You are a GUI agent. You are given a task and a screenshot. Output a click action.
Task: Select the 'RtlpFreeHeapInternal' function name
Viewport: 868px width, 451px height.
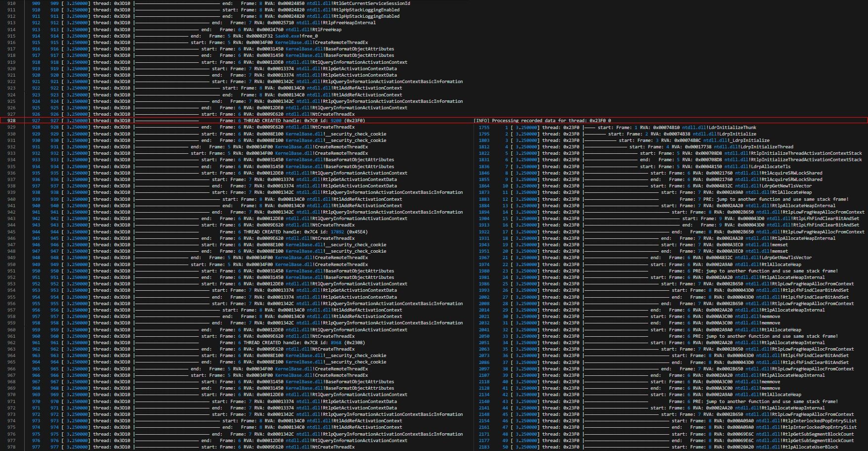coord(349,23)
